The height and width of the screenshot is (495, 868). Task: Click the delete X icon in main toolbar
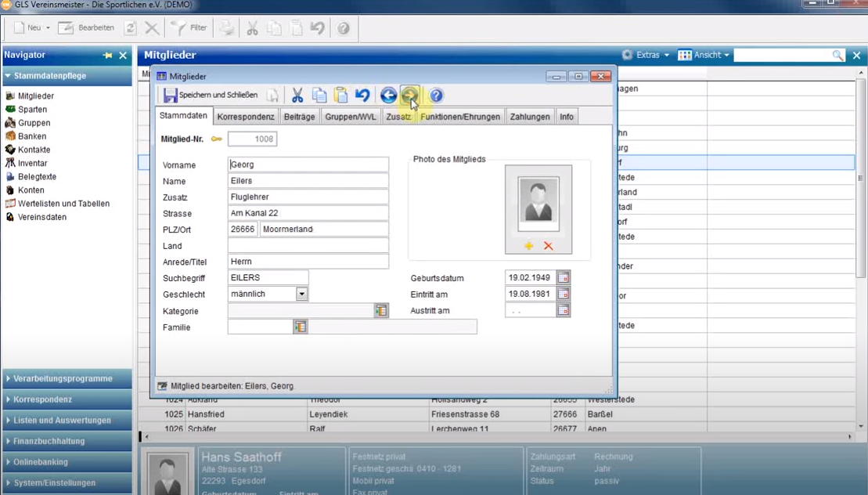pyautogui.click(x=152, y=27)
